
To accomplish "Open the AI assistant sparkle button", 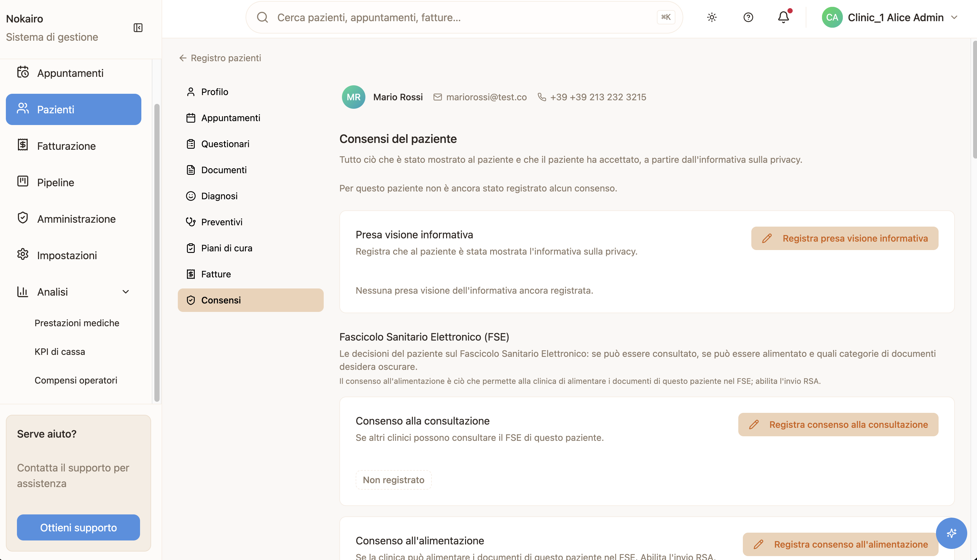I will 951,533.
